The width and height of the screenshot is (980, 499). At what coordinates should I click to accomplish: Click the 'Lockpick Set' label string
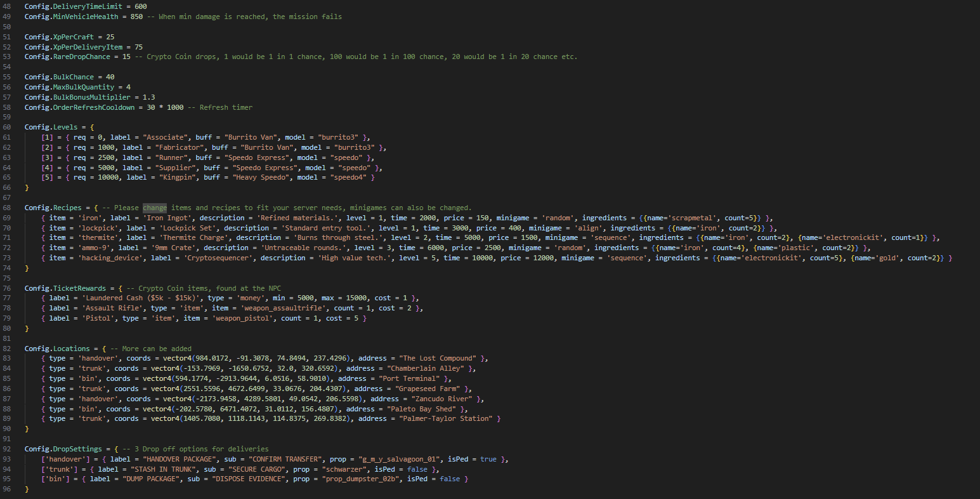187,228
